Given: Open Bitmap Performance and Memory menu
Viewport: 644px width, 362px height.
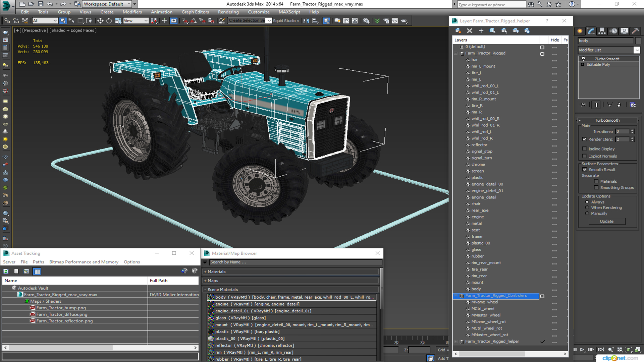Looking at the screenshot, I should (84, 262).
